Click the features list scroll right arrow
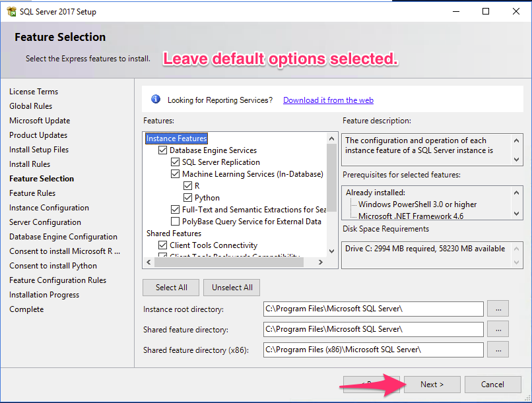The height and width of the screenshot is (403, 532). click(x=320, y=262)
